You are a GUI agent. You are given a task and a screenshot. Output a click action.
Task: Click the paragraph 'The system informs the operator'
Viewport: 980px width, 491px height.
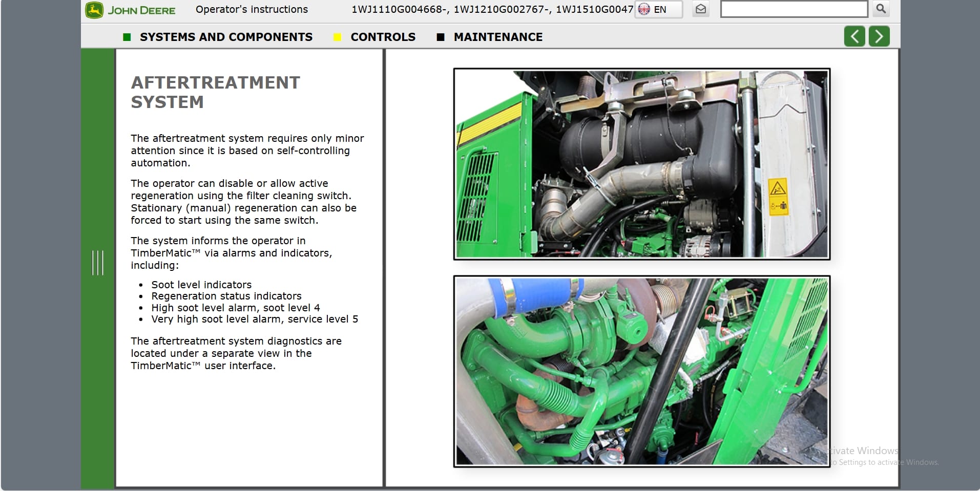click(232, 253)
